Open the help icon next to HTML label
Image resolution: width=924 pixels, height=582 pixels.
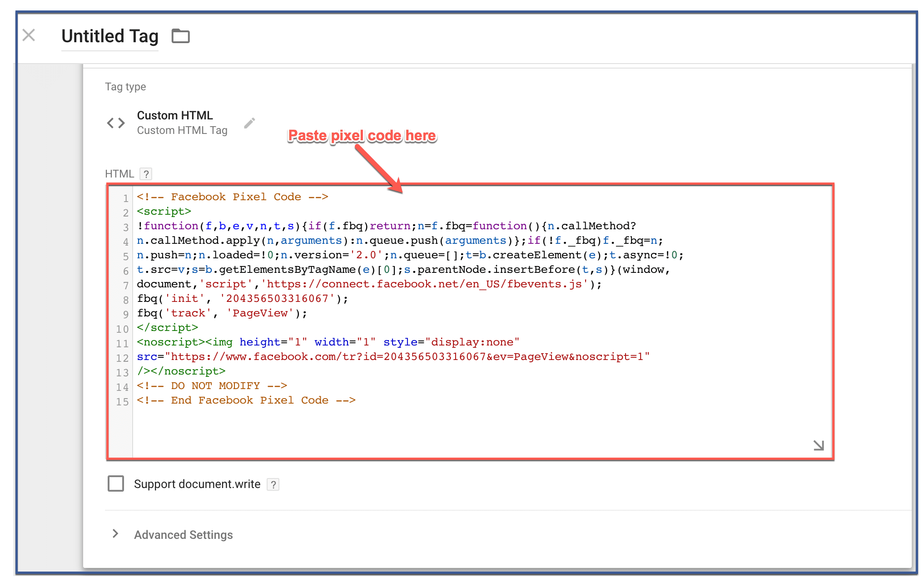pos(146,174)
